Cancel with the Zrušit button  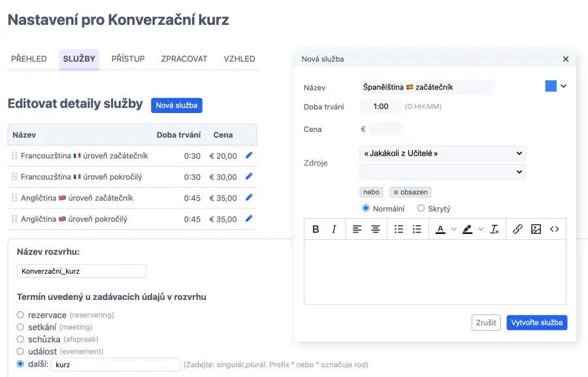point(485,323)
